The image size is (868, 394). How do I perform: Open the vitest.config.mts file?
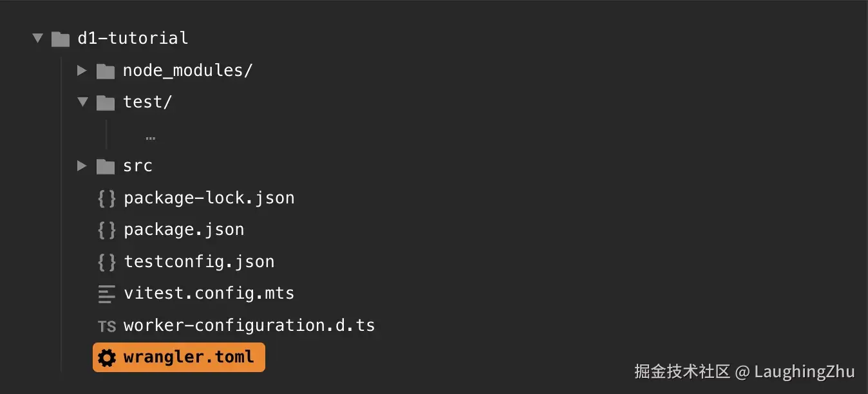click(209, 294)
